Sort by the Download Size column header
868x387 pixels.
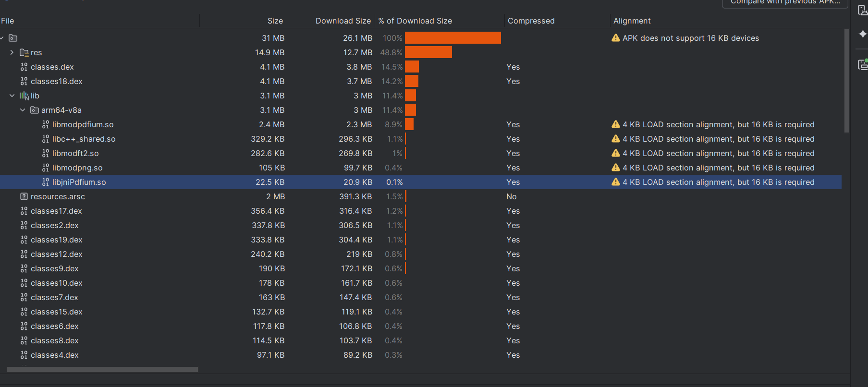342,21
